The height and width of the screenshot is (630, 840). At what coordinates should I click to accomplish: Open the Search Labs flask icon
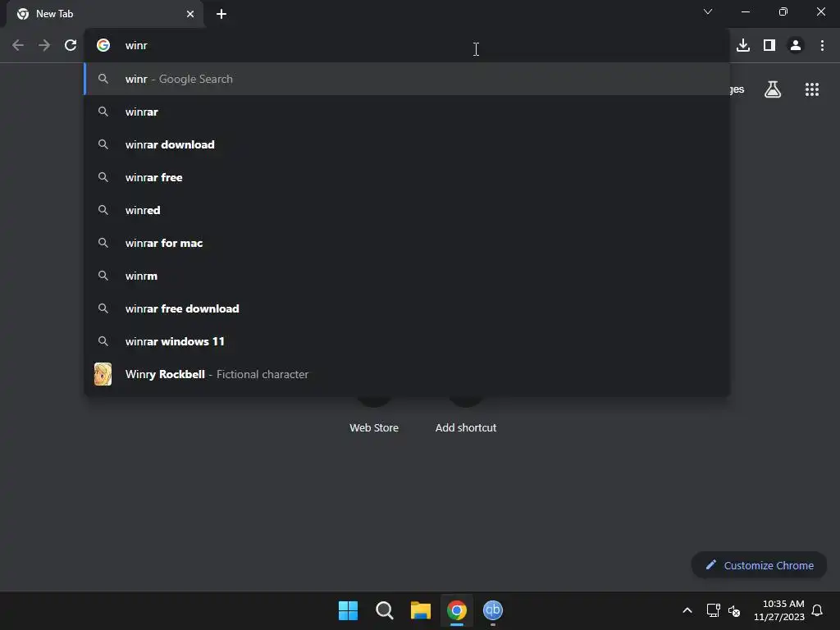click(773, 89)
